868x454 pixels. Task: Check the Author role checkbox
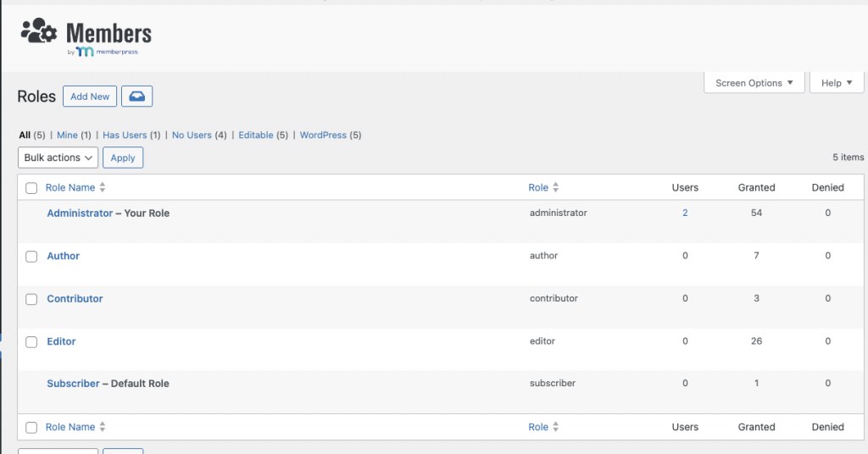pos(31,257)
